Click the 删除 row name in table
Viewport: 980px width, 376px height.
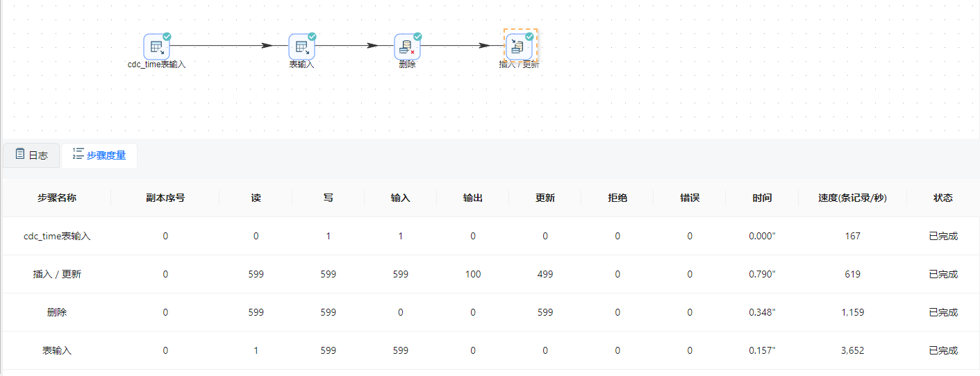(57, 312)
